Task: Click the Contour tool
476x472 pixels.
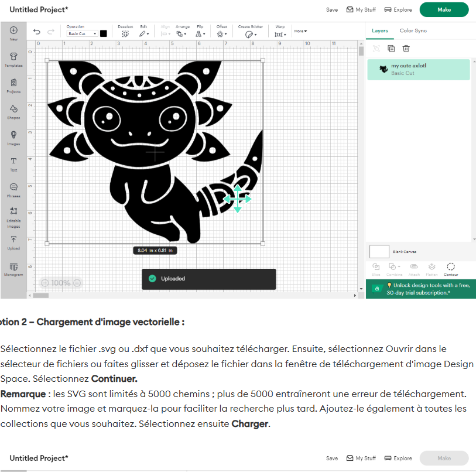Action: (x=451, y=268)
